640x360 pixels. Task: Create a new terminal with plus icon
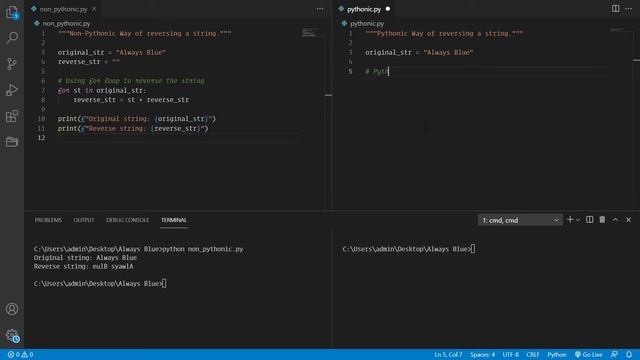coord(570,220)
